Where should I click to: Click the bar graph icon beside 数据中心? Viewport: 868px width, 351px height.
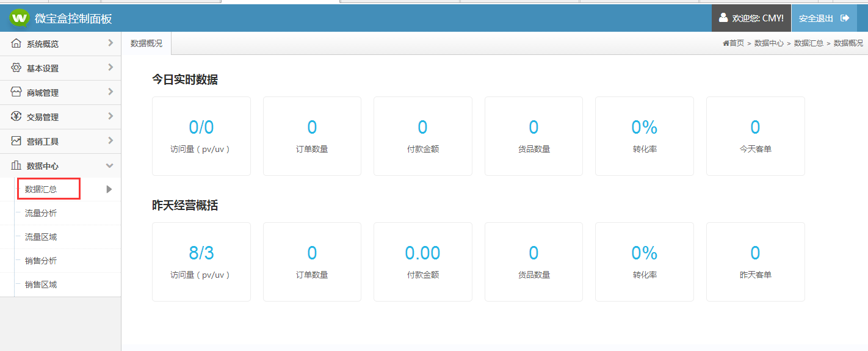click(x=16, y=165)
